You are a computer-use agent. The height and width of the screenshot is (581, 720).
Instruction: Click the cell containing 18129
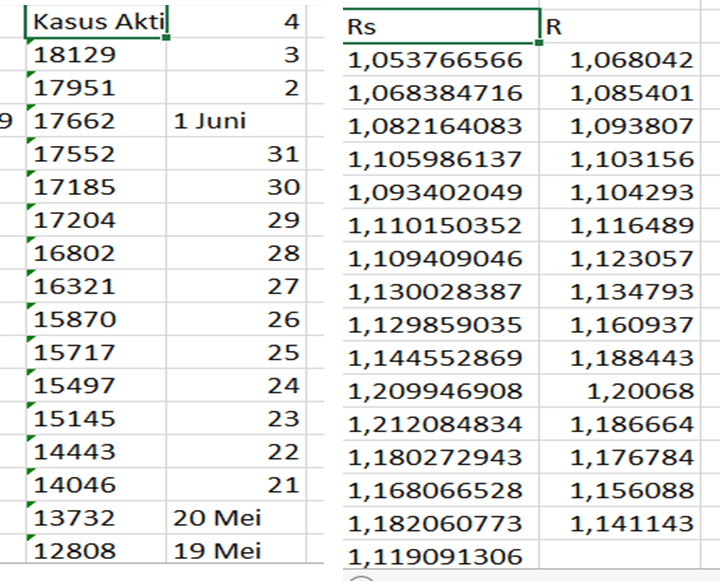(x=97, y=55)
